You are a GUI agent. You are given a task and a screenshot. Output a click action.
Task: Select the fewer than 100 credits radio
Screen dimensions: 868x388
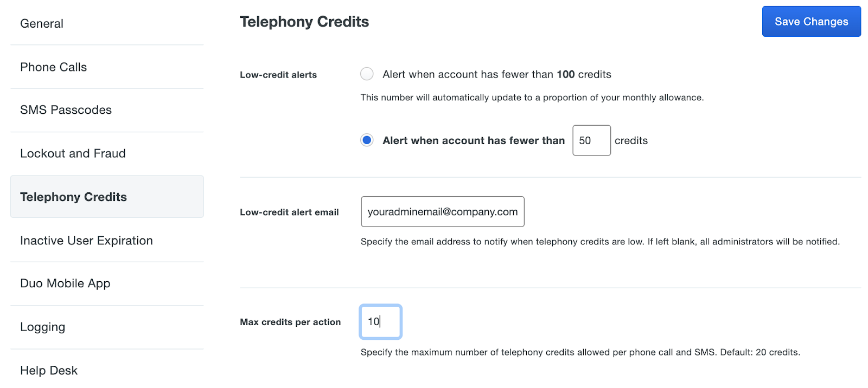(367, 74)
